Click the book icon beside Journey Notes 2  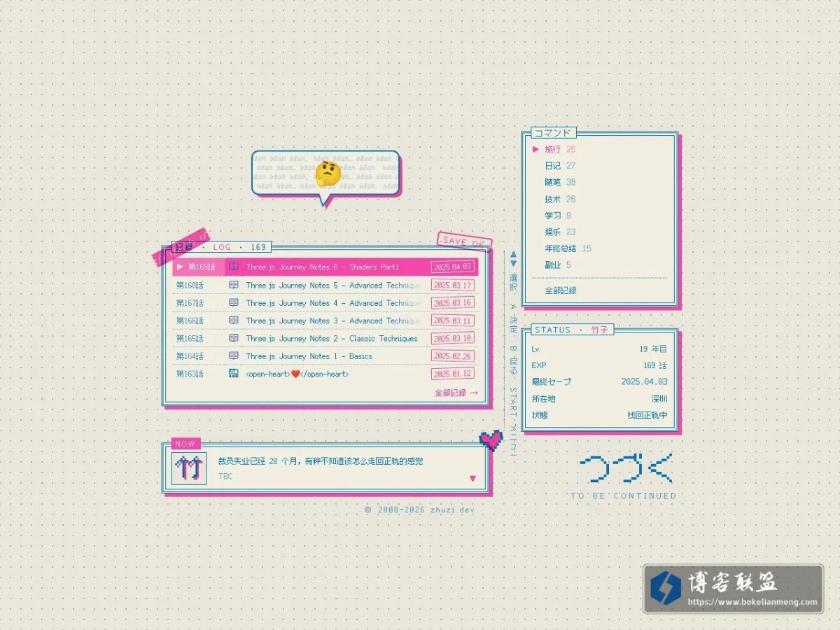point(234,338)
